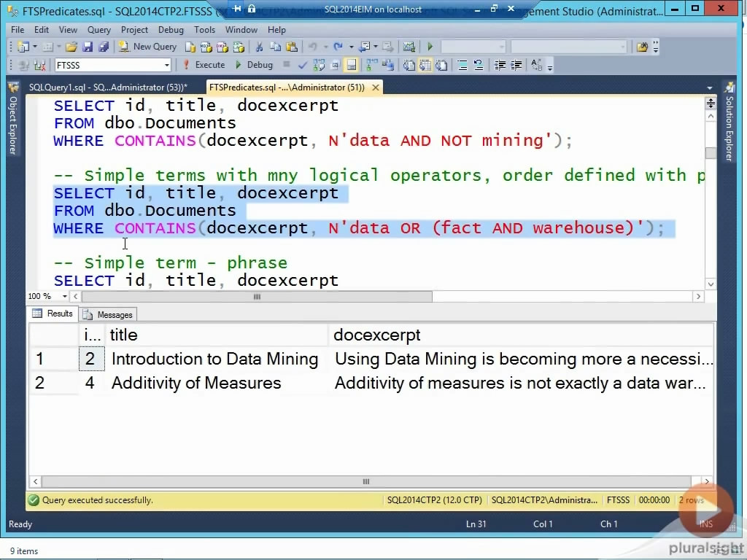
Task: Open the SQL editor toolbar options overflow
Action: point(550,66)
